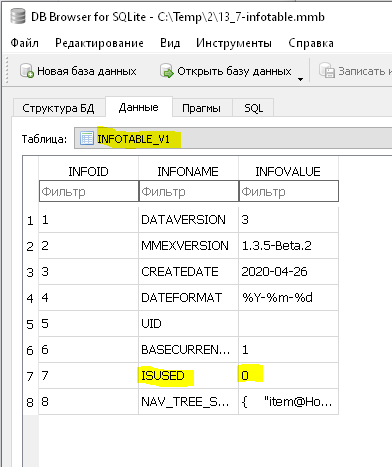Select the DATAVERSION value cell showing 3
Screen dimensions: 392x467
pyautogui.click(x=288, y=220)
